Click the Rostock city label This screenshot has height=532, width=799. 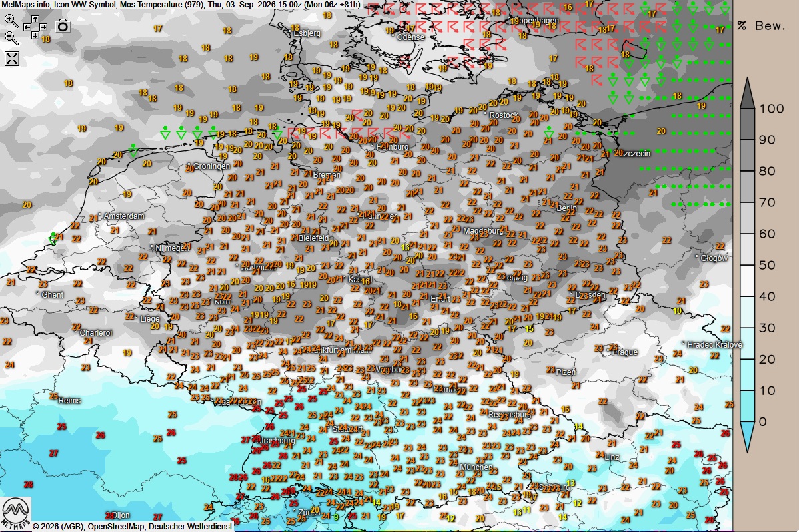(x=503, y=115)
